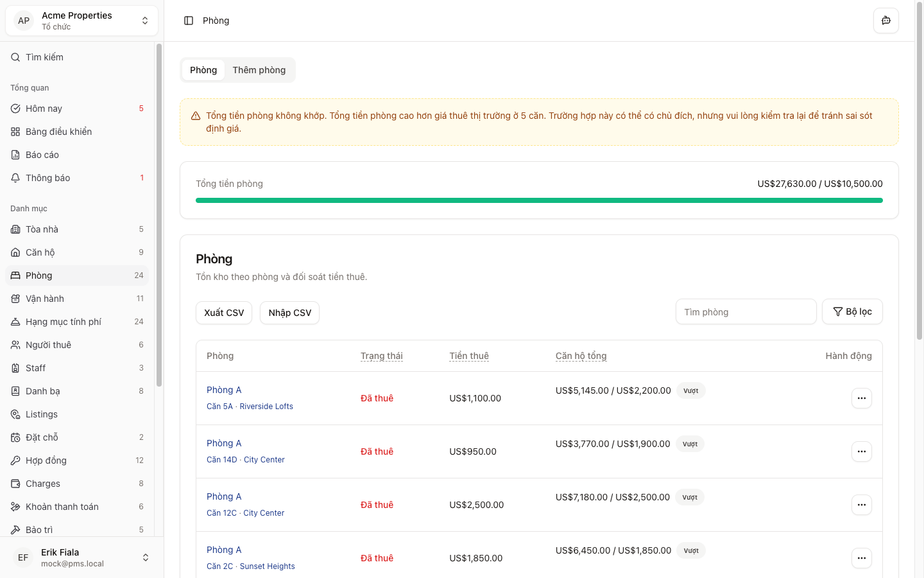Open the Bộ lọc filter dropdown
Screen dimensions: 924x578
click(x=852, y=311)
